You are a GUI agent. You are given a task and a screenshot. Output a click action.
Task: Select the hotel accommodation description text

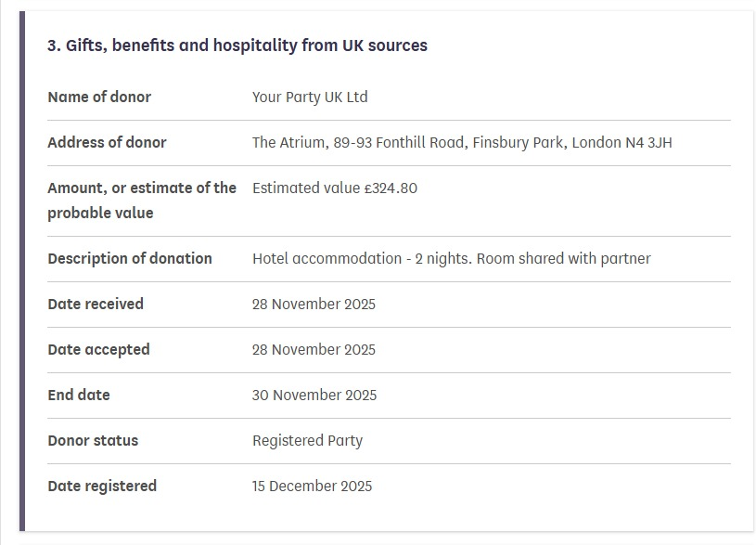(451, 258)
